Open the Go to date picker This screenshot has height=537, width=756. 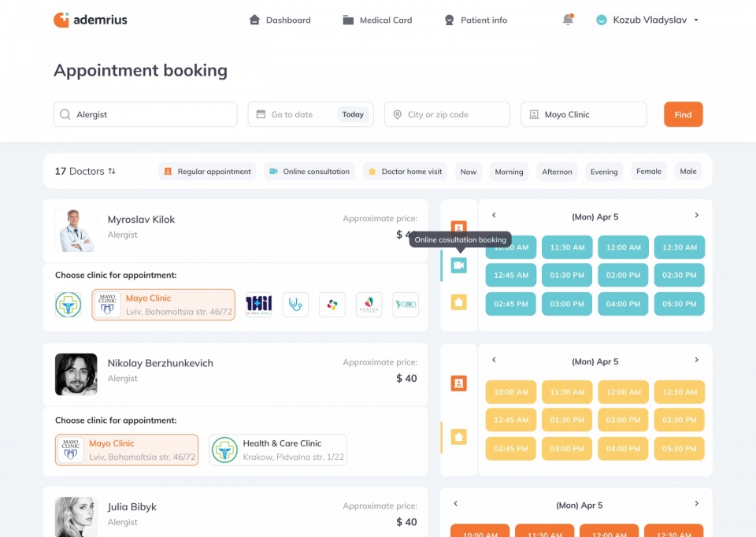click(x=292, y=114)
